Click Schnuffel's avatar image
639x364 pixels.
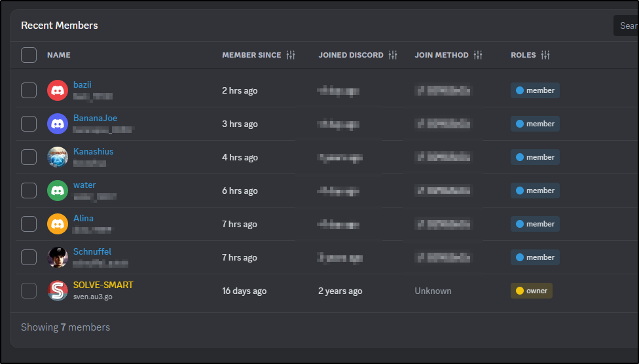point(58,257)
